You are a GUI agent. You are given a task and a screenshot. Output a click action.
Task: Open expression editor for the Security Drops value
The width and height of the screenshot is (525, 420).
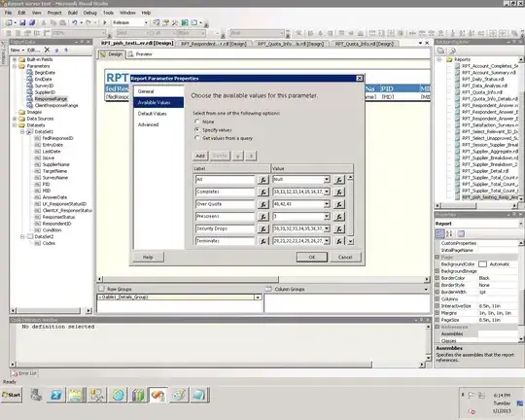tap(339, 229)
